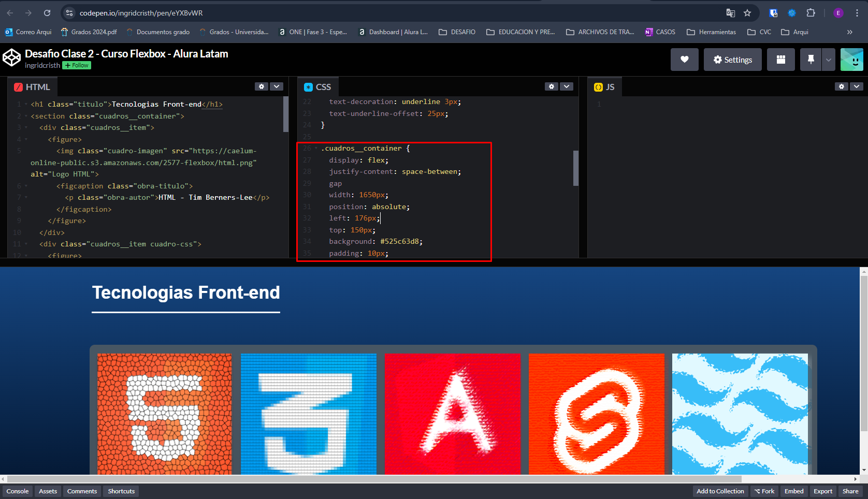Viewport: 868px width, 499px height.
Task: Expand JS editor dropdown menu
Action: click(857, 86)
